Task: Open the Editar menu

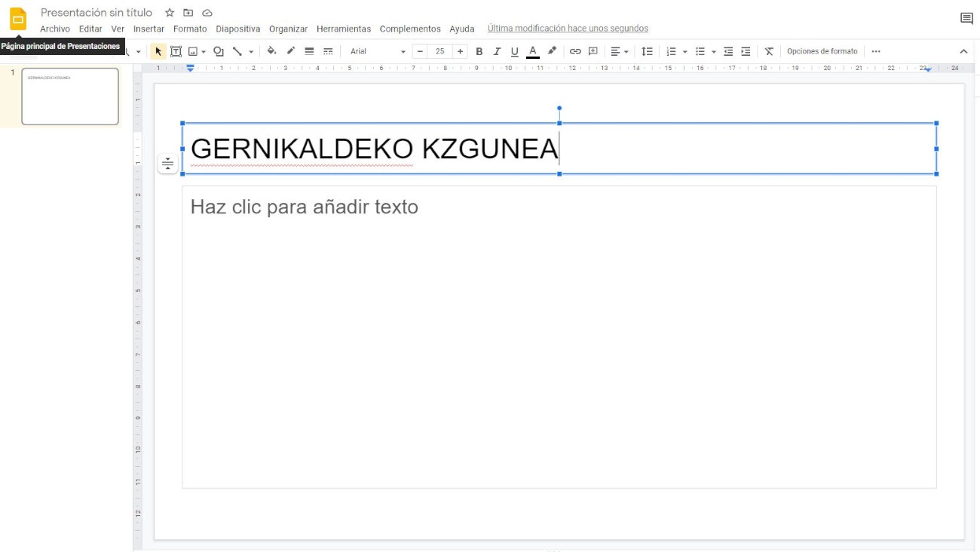Action: click(90, 29)
